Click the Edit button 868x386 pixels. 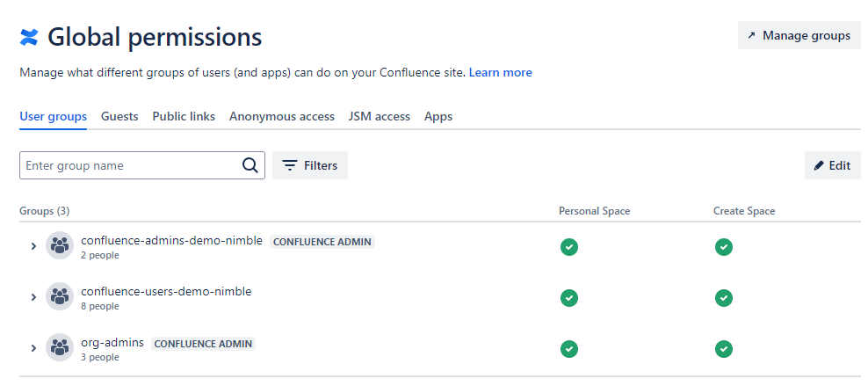click(833, 165)
